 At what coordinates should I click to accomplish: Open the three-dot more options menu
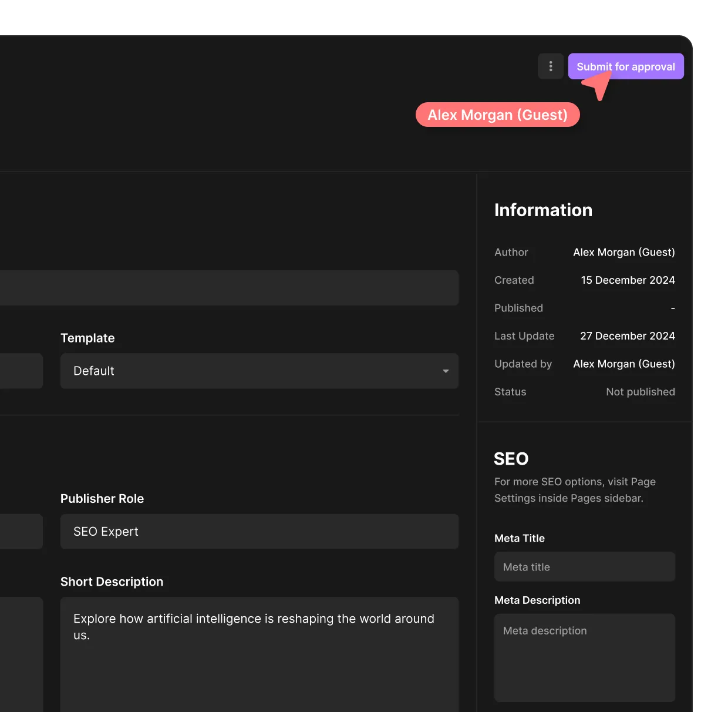click(x=551, y=66)
